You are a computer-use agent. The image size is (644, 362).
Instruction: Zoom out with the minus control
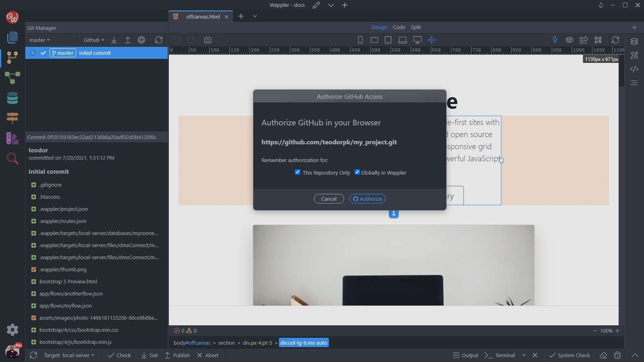pos(595,331)
